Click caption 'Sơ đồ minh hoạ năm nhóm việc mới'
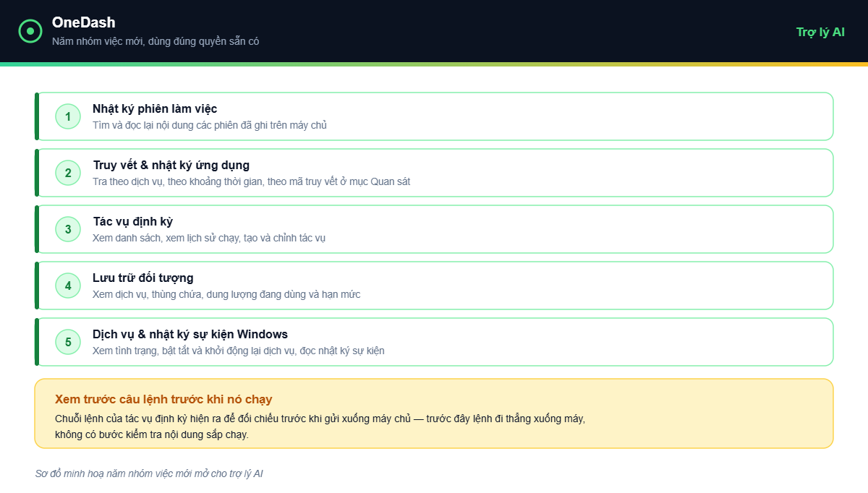The width and height of the screenshot is (868, 493). 149,473
